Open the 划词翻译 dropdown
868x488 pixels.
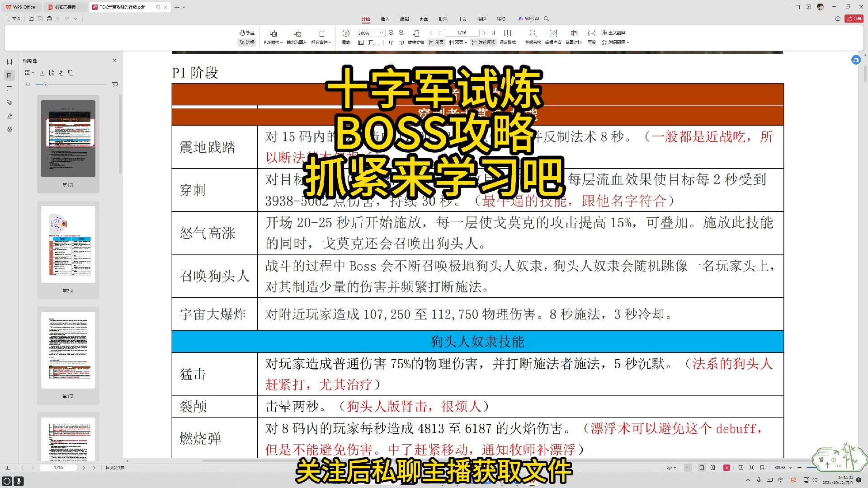point(615,42)
